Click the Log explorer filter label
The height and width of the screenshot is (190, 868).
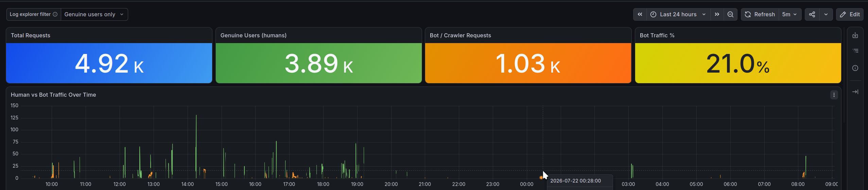coord(30,14)
